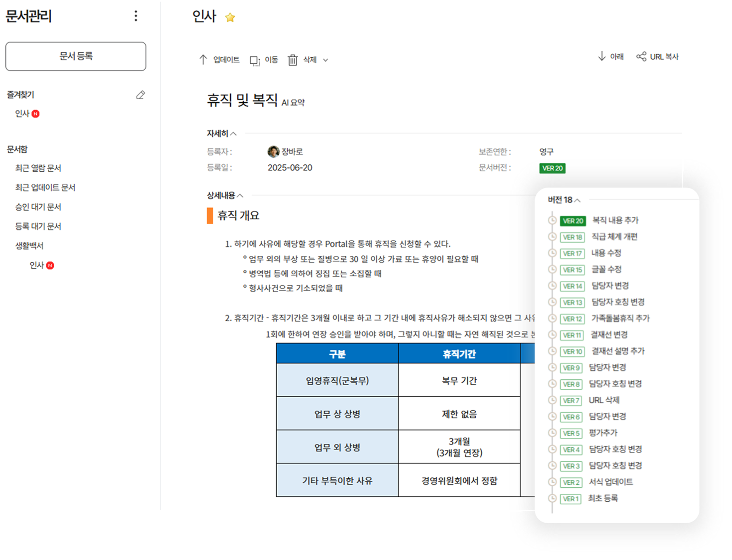Open the 문서관리 kebab menu

tap(136, 16)
